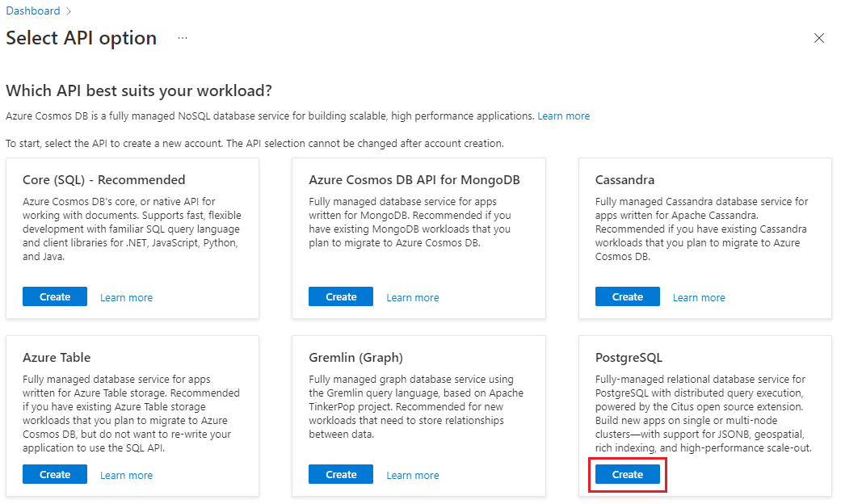This screenshot has height=504, width=841.
Task: Click the breadcrumb chevron after Dashboard
Action: click(68, 10)
